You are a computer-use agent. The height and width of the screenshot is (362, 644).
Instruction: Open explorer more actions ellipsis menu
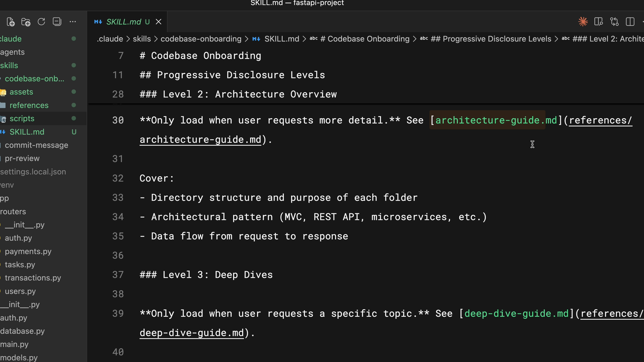tap(73, 22)
